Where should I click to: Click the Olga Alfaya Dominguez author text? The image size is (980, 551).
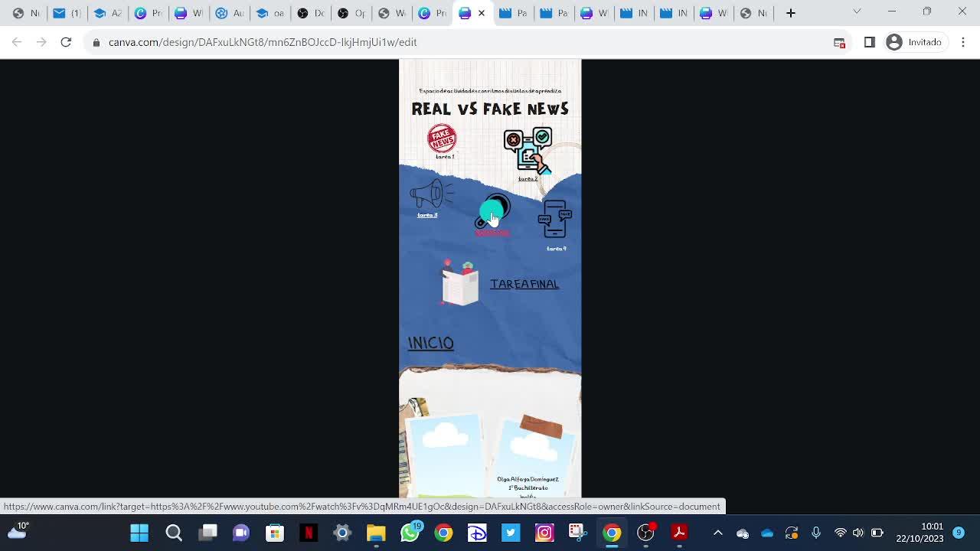528,479
